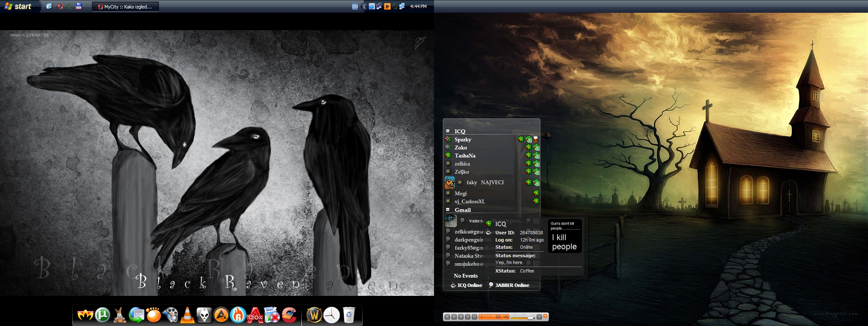Open Alcohol 120% from the dock
This screenshot has height=326, width=868.
(255, 315)
